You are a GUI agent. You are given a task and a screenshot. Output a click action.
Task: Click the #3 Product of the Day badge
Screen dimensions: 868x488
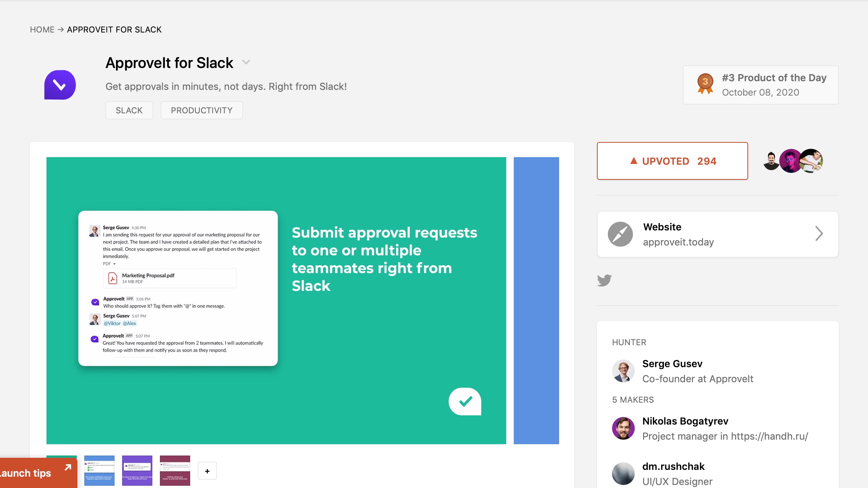click(761, 85)
